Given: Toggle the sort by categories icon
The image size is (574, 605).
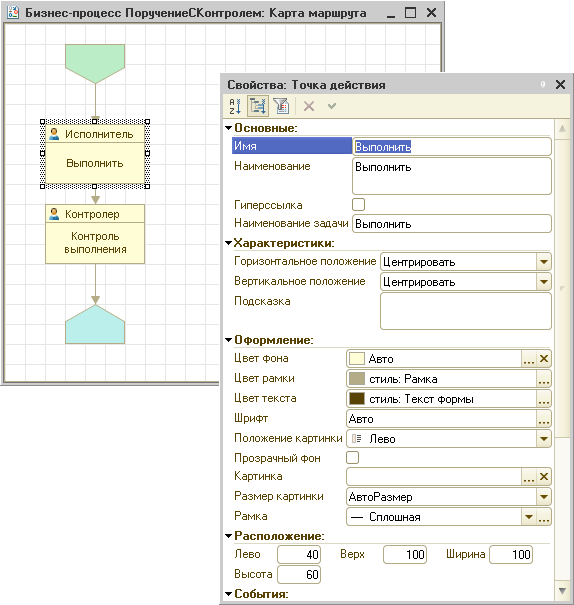Looking at the screenshot, I should 258,106.
